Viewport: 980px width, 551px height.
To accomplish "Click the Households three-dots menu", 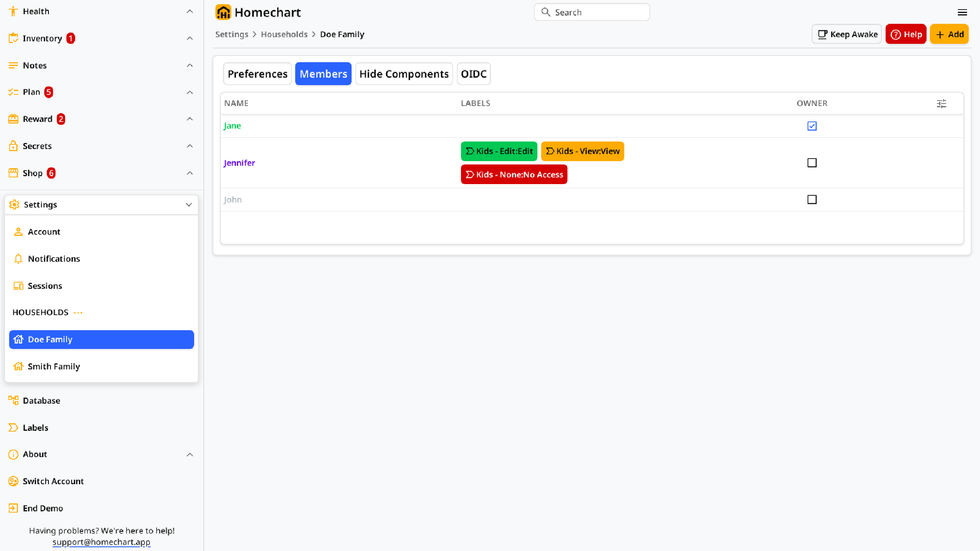I will pos(78,312).
